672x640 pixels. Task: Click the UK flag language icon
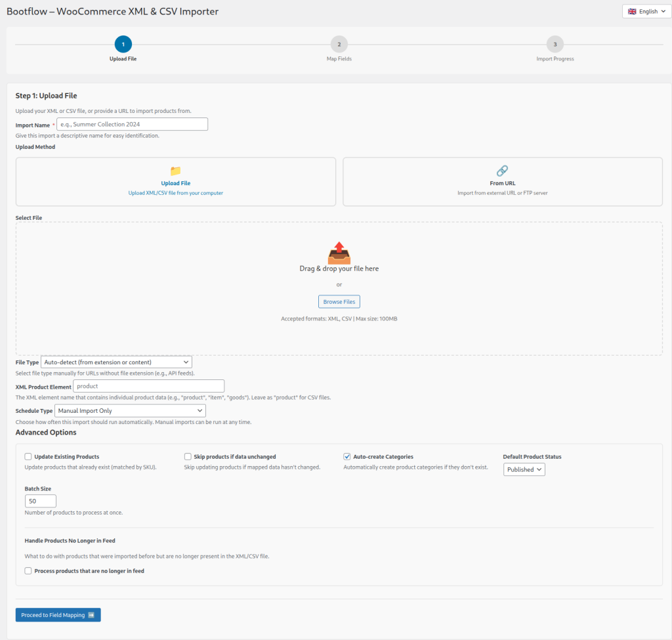[x=632, y=12]
